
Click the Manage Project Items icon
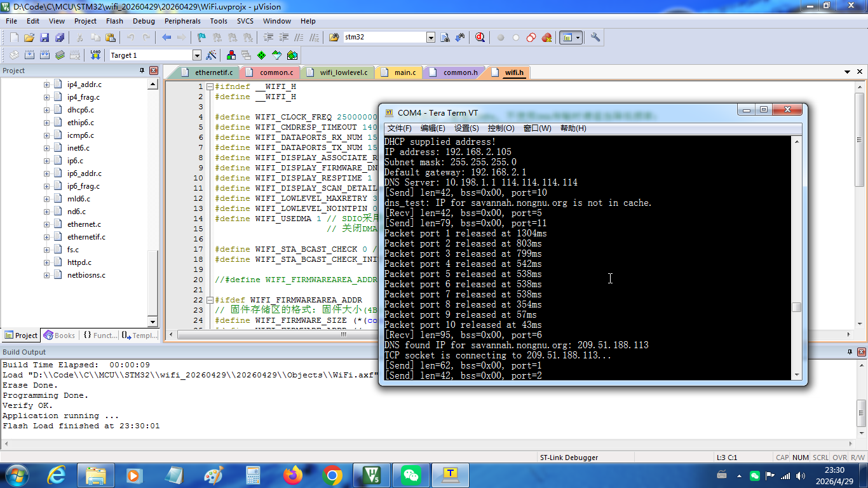click(231, 55)
